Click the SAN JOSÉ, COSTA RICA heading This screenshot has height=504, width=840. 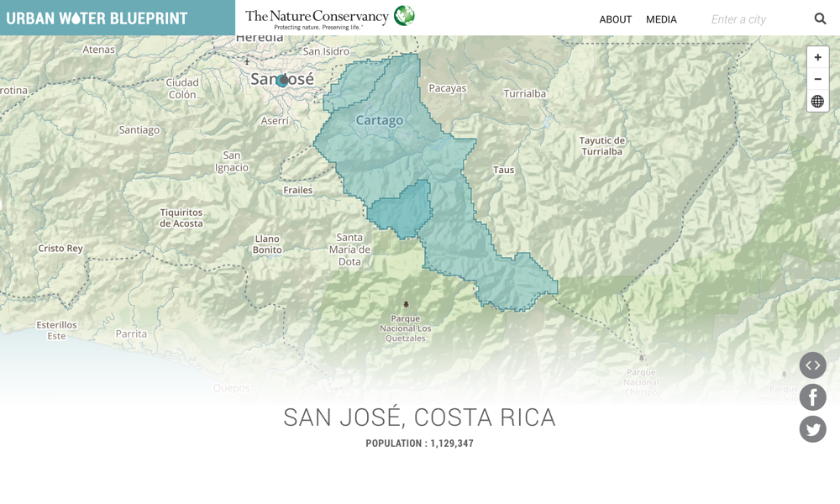(419, 417)
